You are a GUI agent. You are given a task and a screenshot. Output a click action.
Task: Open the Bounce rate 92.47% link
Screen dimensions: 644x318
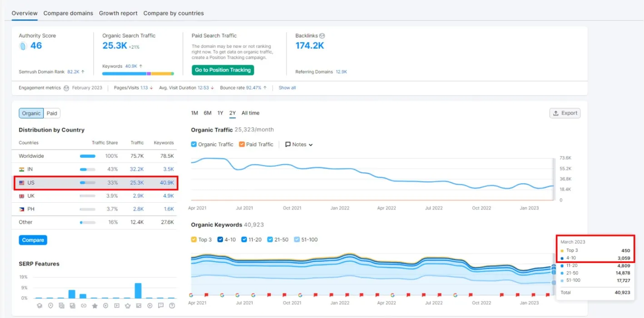tap(254, 88)
